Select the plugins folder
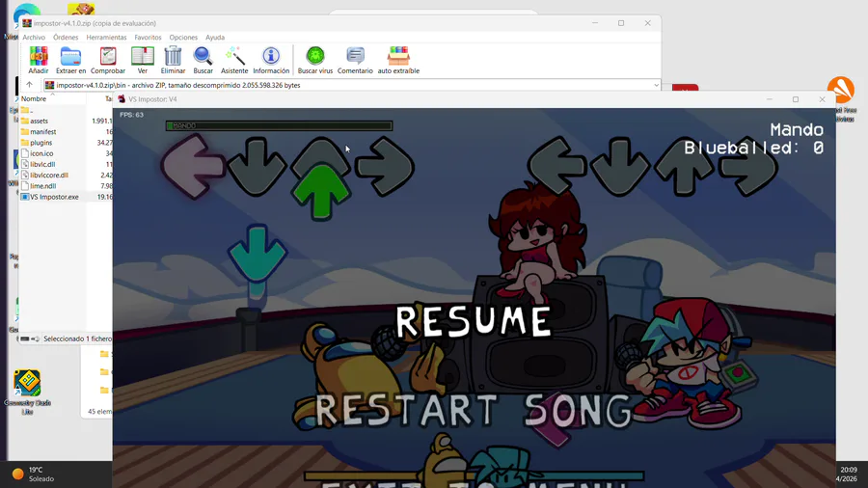The height and width of the screenshot is (488, 868). point(41,143)
